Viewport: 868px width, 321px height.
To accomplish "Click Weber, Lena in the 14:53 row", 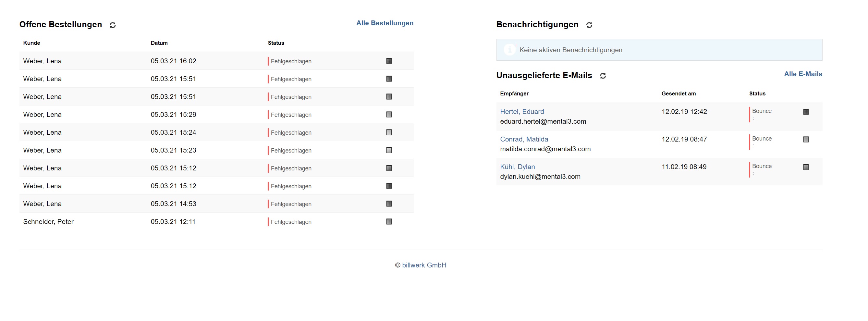I will tap(43, 204).
